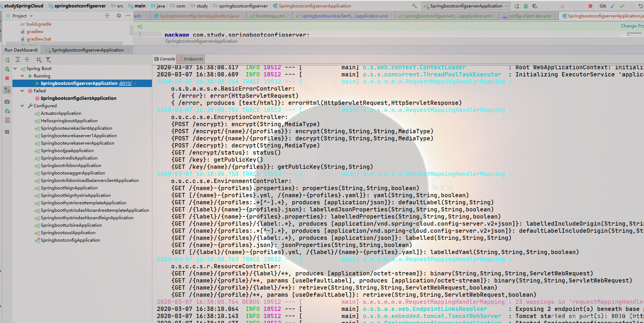Open gradlew.bat in Project tree
The image size is (644, 323).
(x=39, y=39)
